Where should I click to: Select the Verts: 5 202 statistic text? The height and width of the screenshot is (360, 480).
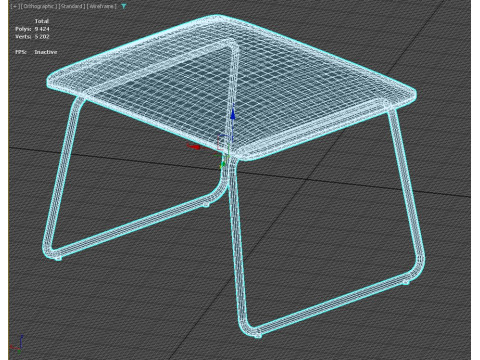[x=32, y=37]
